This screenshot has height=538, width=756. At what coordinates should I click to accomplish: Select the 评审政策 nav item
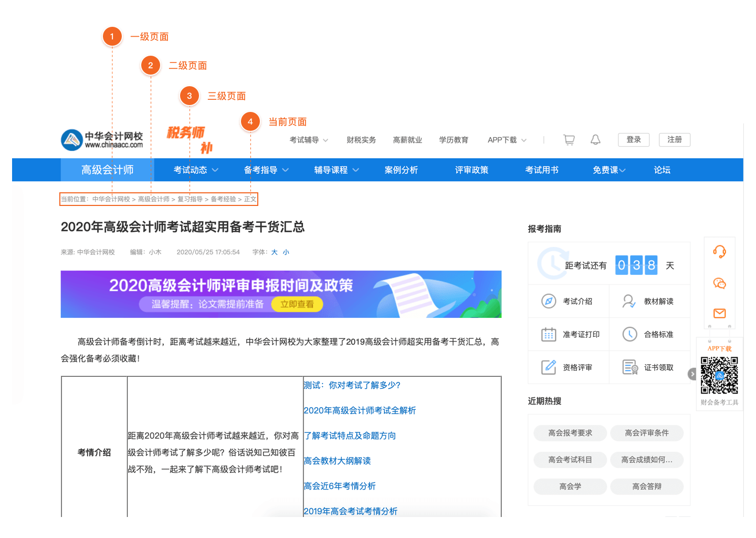[471, 170]
